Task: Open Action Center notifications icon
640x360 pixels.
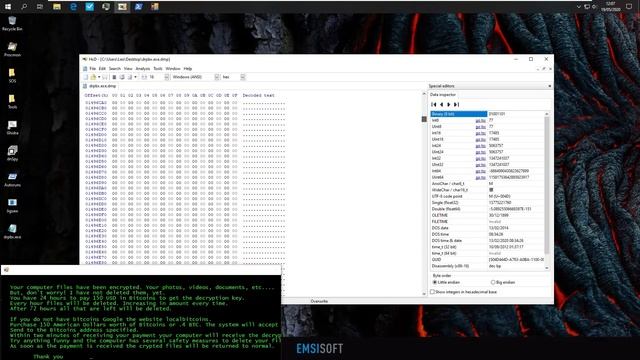Action: tap(629, 7)
